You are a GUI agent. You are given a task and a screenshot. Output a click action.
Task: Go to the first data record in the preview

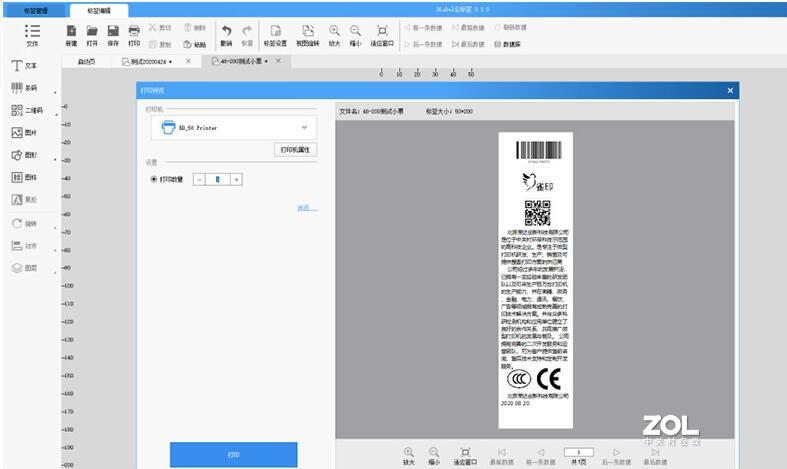pyautogui.click(x=501, y=452)
